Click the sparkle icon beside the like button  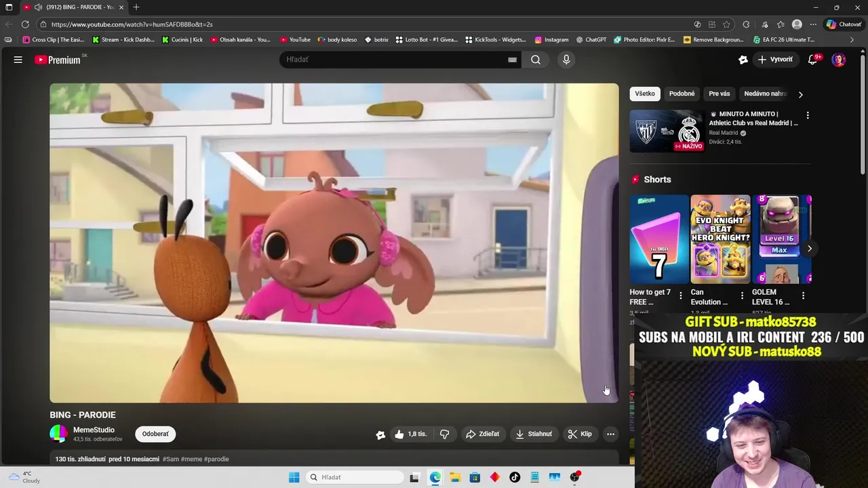(x=380, y=434)
